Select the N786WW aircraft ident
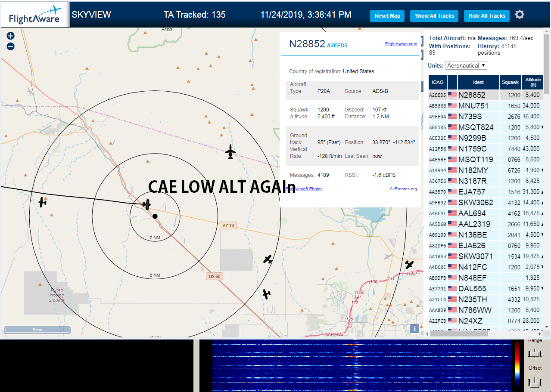The height and width of the screenshot is (392, 551). click(474, 310)
